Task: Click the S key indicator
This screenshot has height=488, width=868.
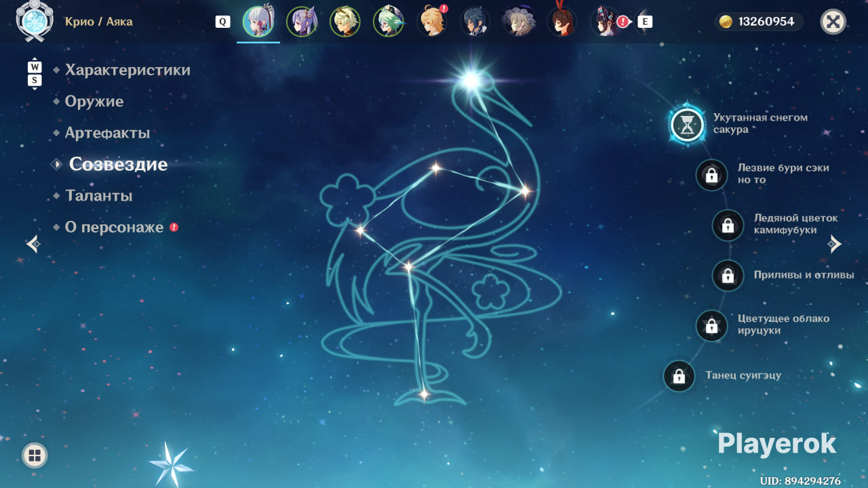Action: [35, 81]
